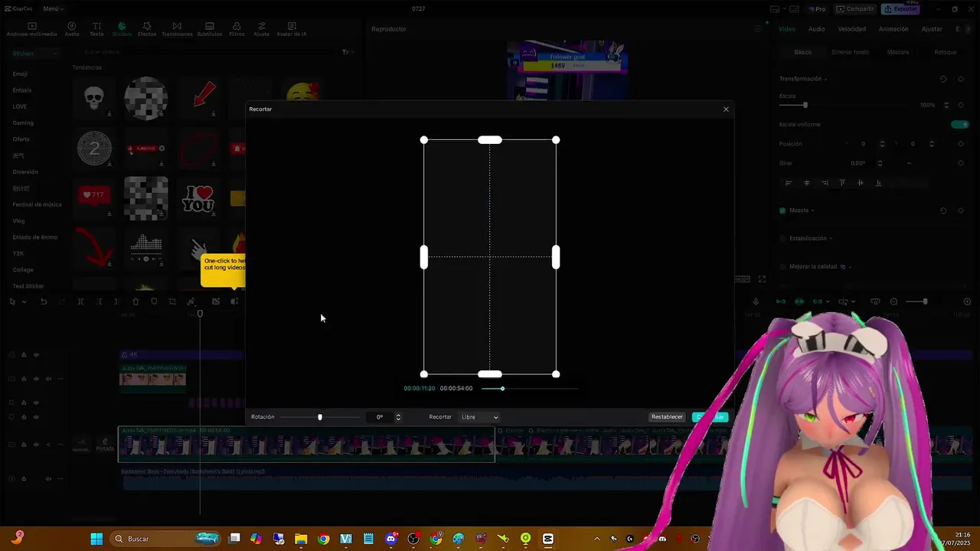Screen dimensions: 980x551
Task: Click the Rotación degree stepper arrows
Action: coord(397,417)
